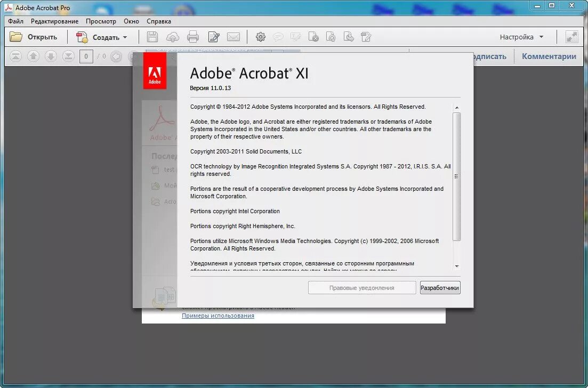Click the sticky note comment icon
Screen dimensions: 588x388
point(278,37)
